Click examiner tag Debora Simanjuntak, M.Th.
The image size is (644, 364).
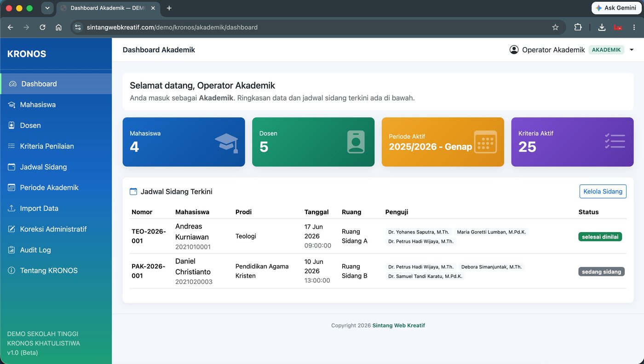pos(491,267)
